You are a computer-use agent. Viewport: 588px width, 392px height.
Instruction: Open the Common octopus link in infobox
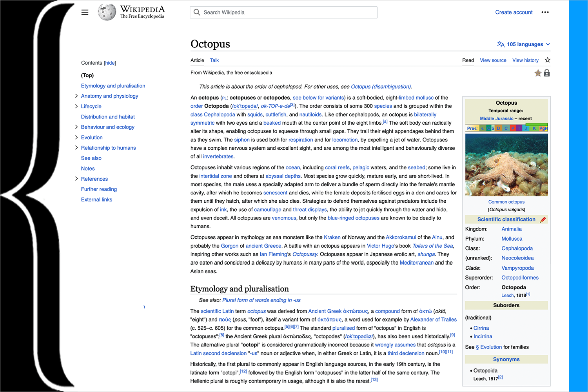pyautogui.click(x=506, y=202)
